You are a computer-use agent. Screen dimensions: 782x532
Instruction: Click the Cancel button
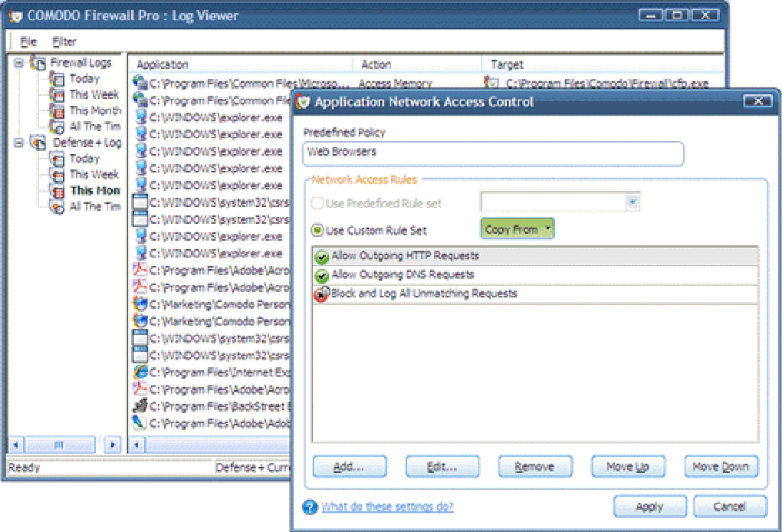(730, 507)
